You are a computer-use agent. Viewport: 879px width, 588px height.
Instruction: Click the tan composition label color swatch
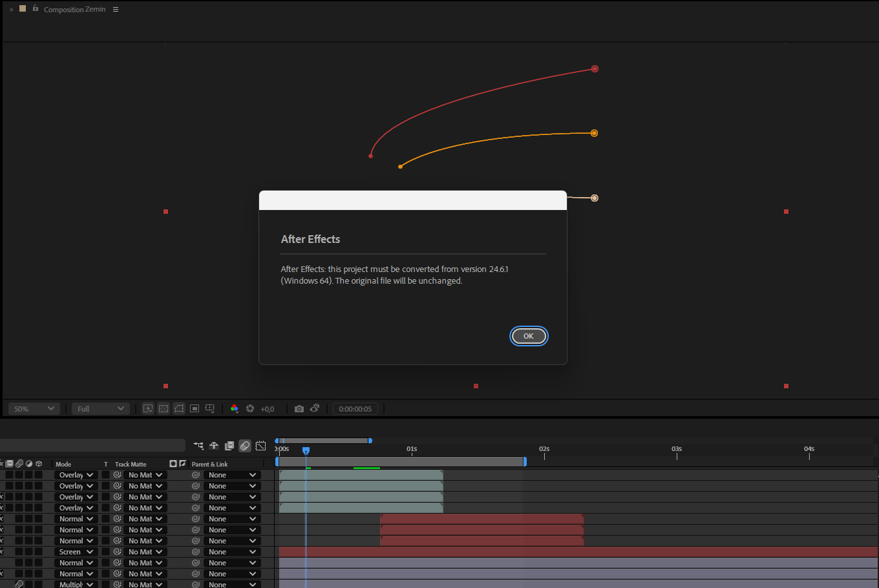23,8
